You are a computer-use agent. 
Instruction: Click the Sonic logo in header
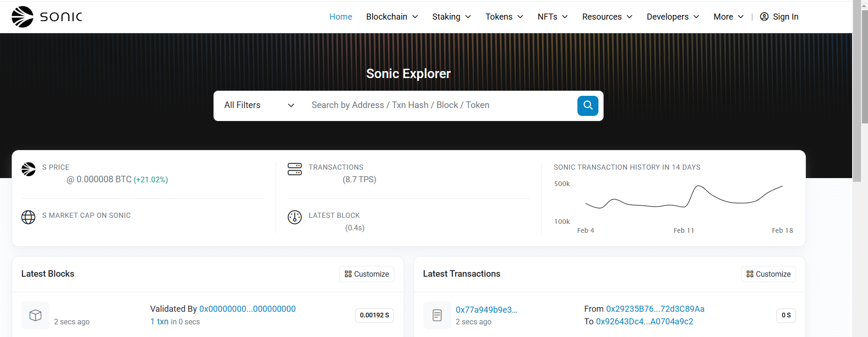point(47,17)
